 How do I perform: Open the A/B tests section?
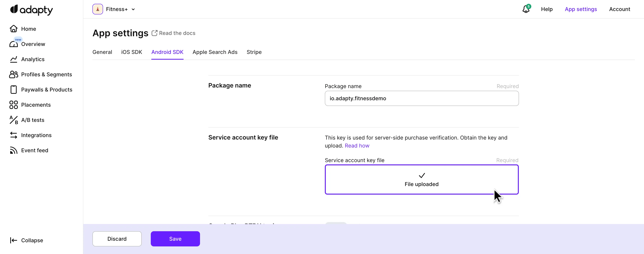tap(14, 120)
